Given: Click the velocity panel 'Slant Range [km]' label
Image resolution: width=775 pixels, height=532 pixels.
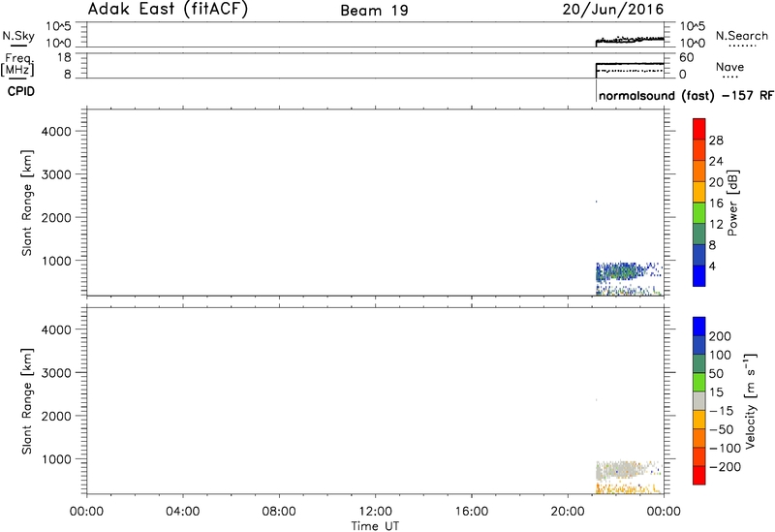Looking at the screenshot, I should (x=27, y=401).
